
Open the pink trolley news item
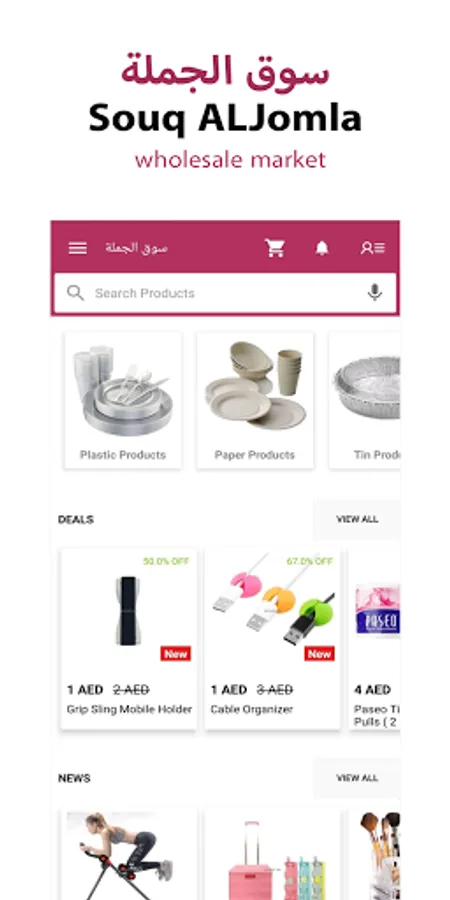coord(272,854)
